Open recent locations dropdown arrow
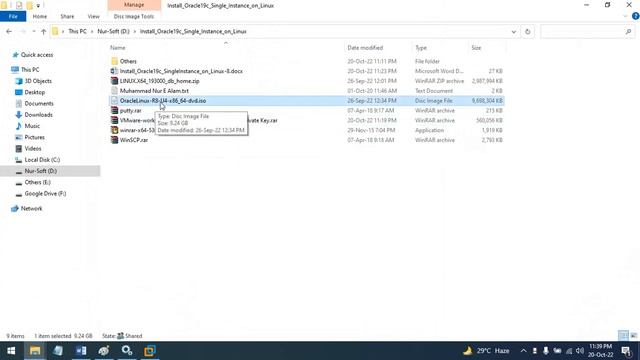The image size is (640, 360). (34, 31)
